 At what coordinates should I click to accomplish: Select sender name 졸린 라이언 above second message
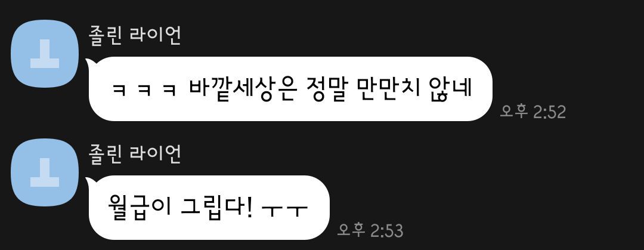coord(135,155)
